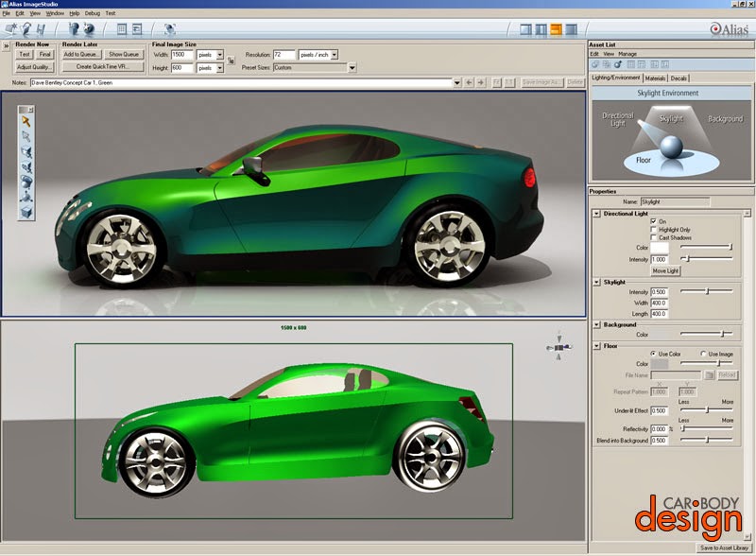Collapse the Floor section
This screenshot has height=556, width=756.
[596, 346]
